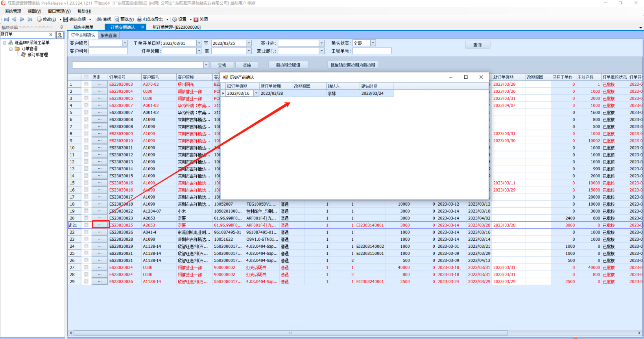Screen dimensions: 644x339
Task: Minimize the 历史产前确认 dialog
Action: click(x=451, y=77)
